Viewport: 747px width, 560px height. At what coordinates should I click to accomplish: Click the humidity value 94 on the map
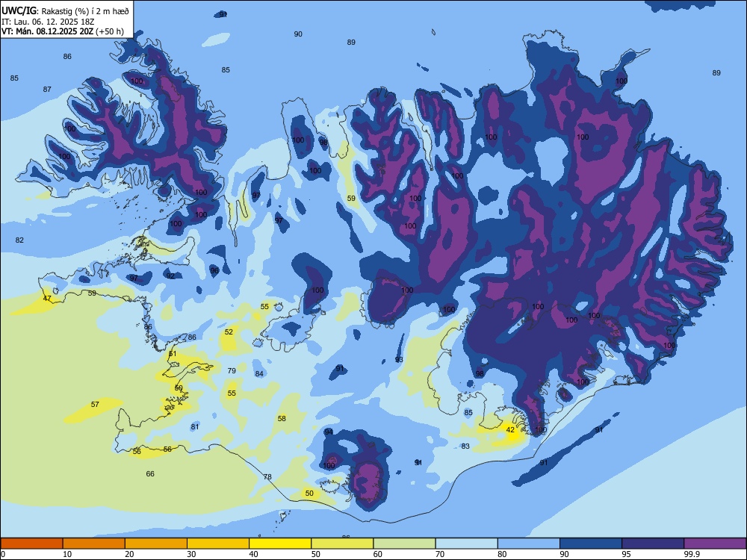pos(329,432)
